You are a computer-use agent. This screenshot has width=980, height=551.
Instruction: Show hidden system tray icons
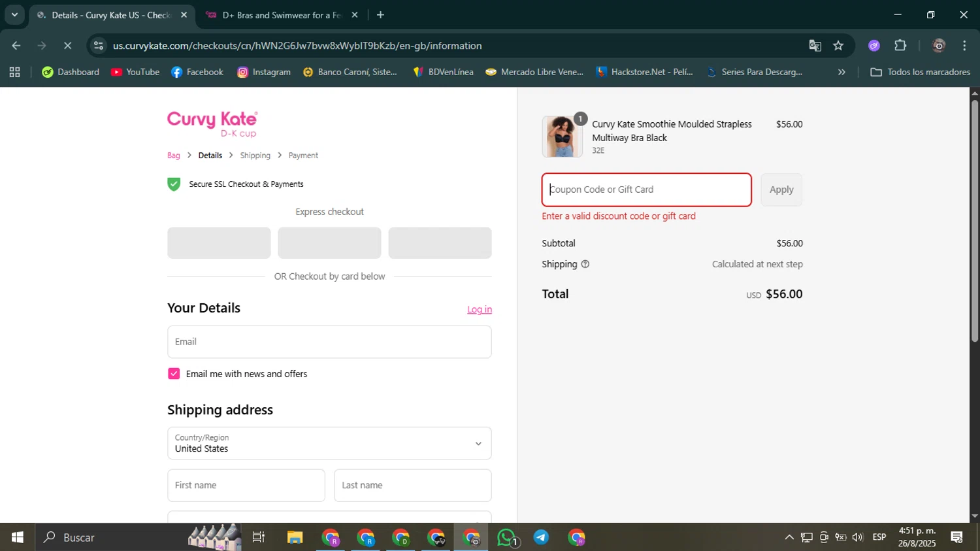point(789,537)
